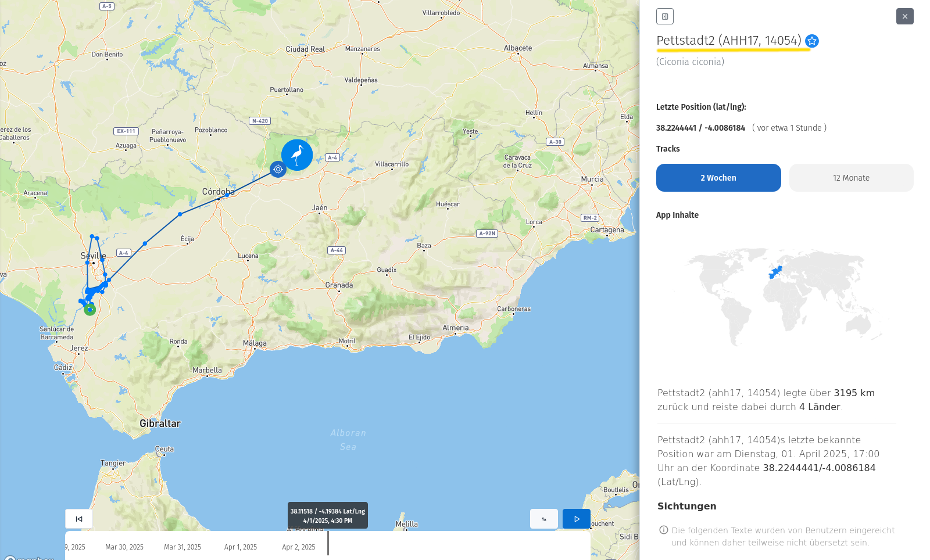The height and width of the screenshot is (560, 930).
Task: Click the Gibraltar label on map
Action: [x=160, y=423]
